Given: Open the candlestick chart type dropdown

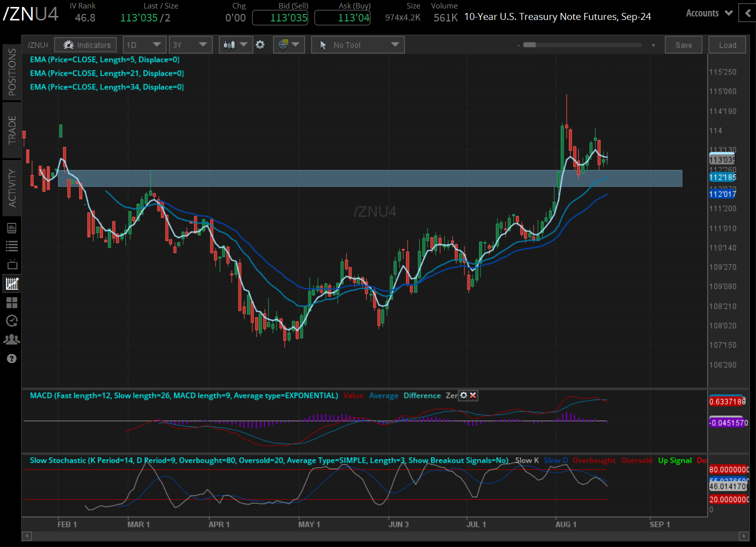Looking at the screenshot, I should click(235, 45).
